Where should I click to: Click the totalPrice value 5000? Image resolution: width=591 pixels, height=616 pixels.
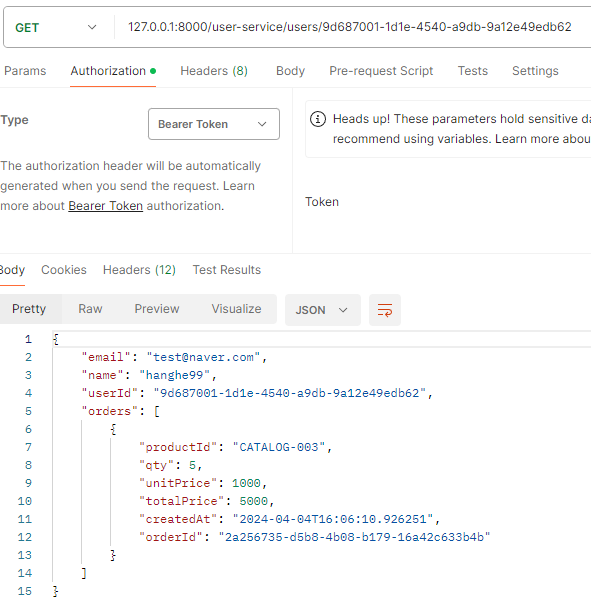pyautogui.click(x=254, y=502)
